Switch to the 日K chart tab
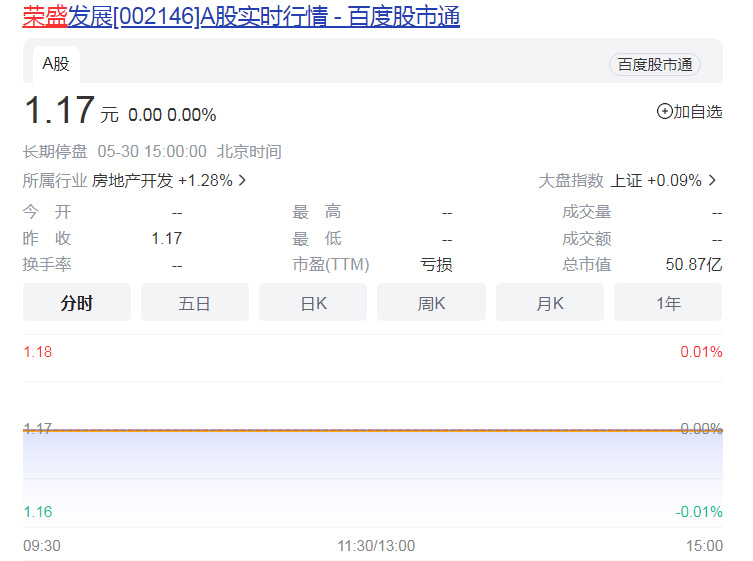 313,302
